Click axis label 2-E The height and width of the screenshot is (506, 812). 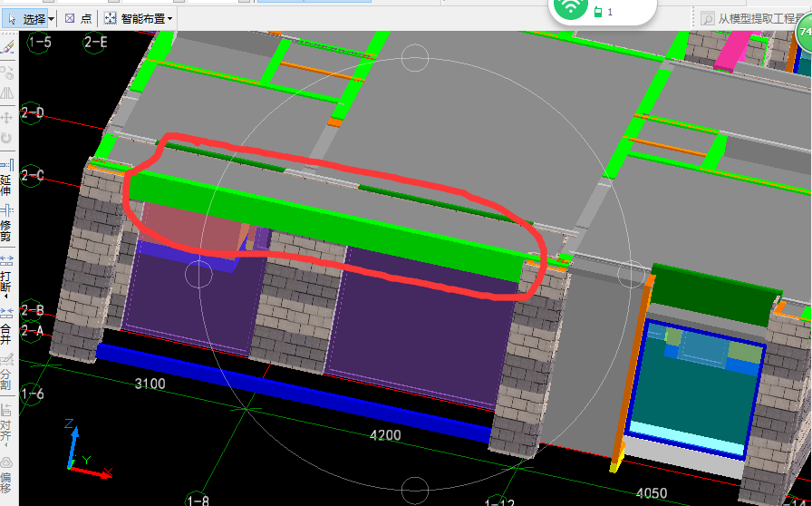pyautogui.click(x=95, y=42)
